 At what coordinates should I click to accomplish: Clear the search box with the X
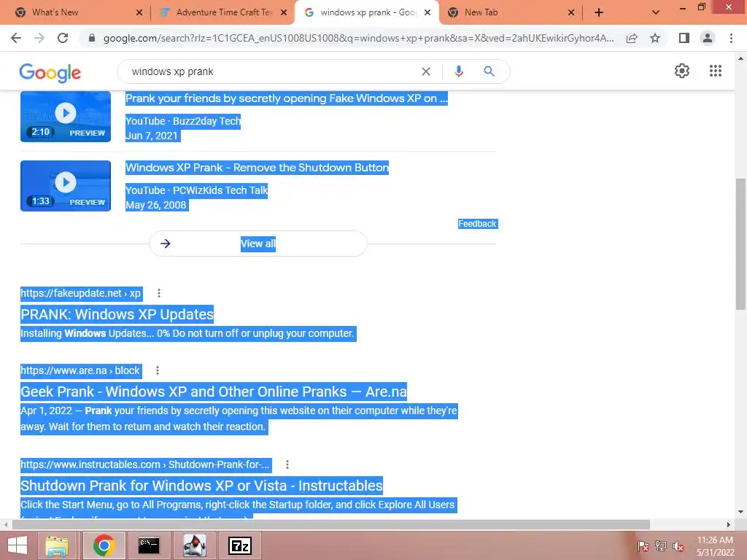tap(426, 71)
